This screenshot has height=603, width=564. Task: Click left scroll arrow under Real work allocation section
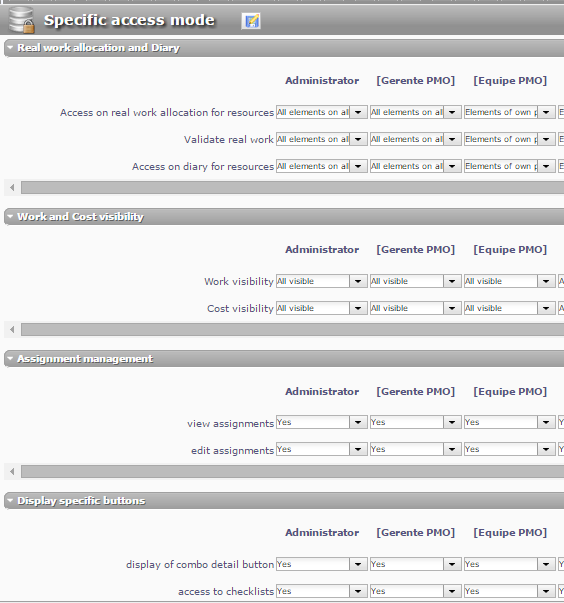pos(12,188)
